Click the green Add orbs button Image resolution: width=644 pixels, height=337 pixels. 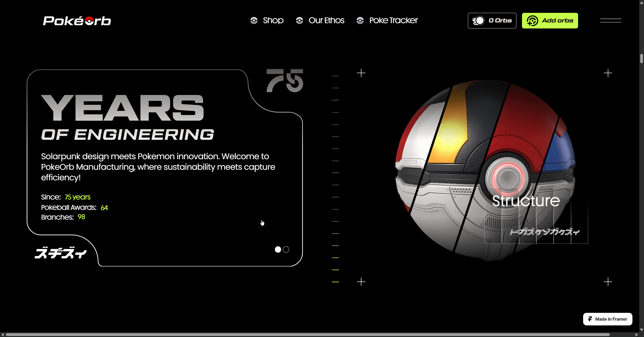(550, 21)
